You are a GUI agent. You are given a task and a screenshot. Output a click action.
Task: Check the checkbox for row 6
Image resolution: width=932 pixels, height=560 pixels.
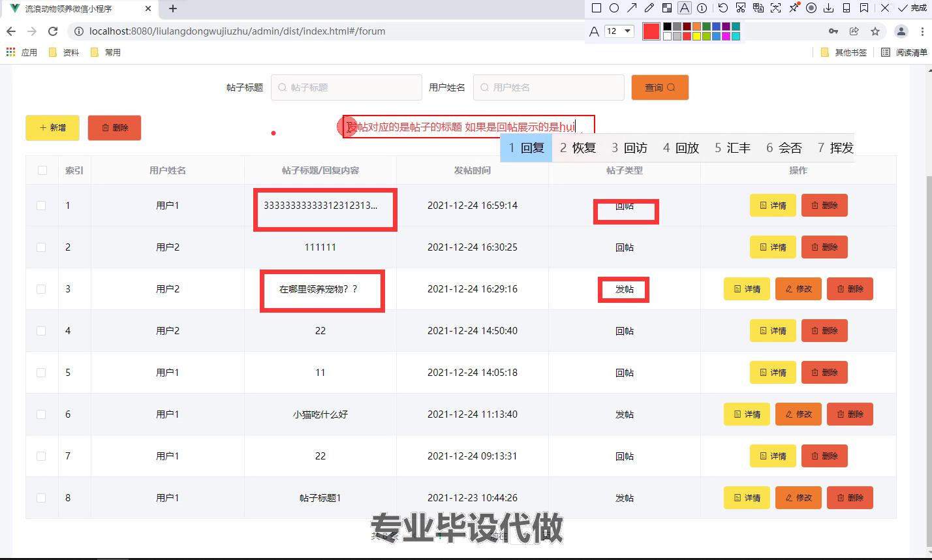coord(41,414)
